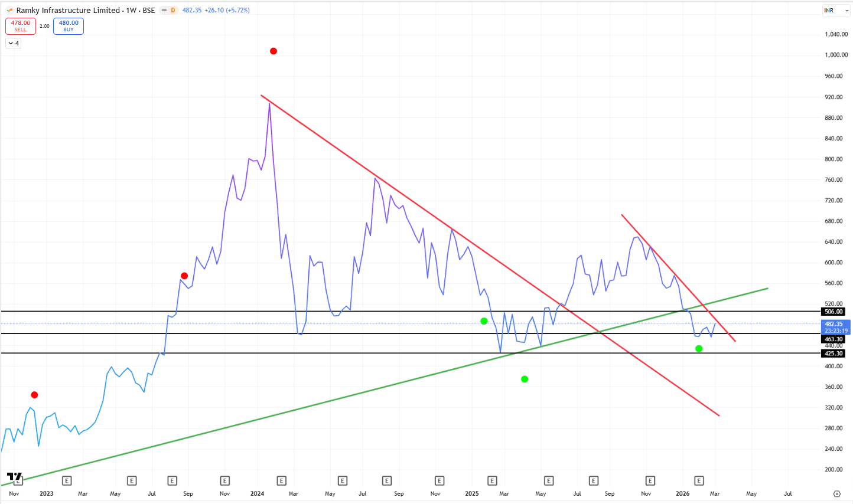Click the 200.00 price scale label
The image size is (853, 504).
(x=834, y=470)
